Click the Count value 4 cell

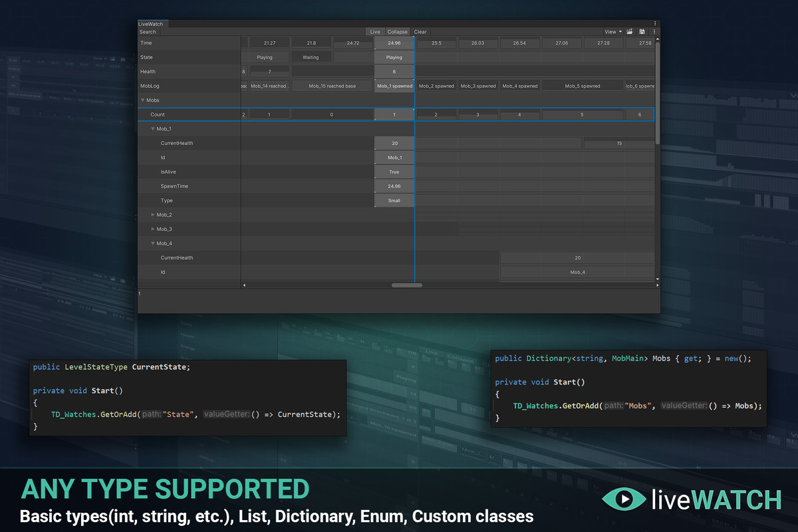pos(519,114)
